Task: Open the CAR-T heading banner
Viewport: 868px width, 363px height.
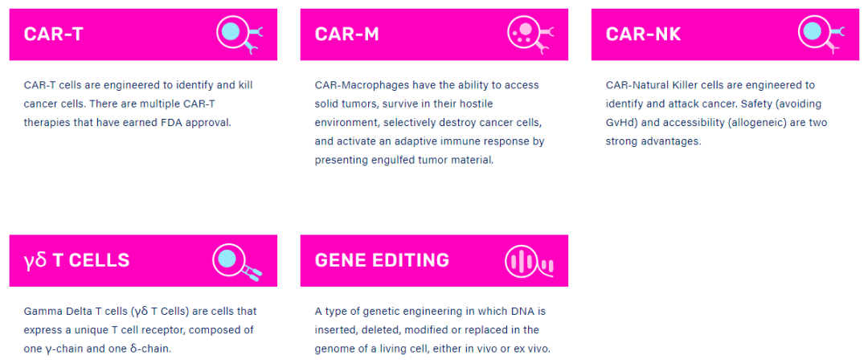Action: tap(143, 35)
